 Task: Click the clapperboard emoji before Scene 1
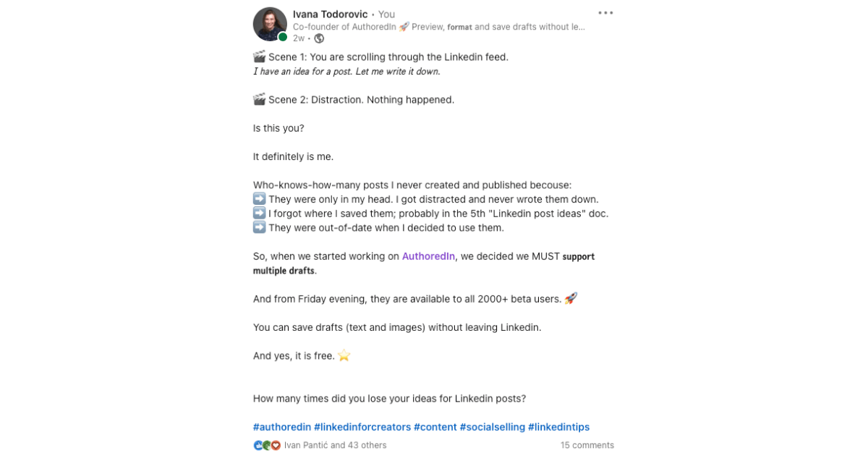[x=258, y=56]
